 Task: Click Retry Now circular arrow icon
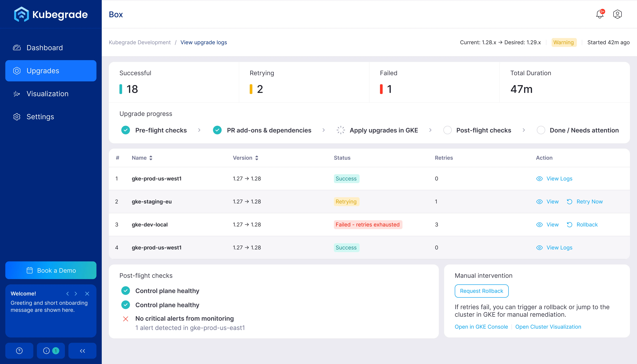(570, 202)
